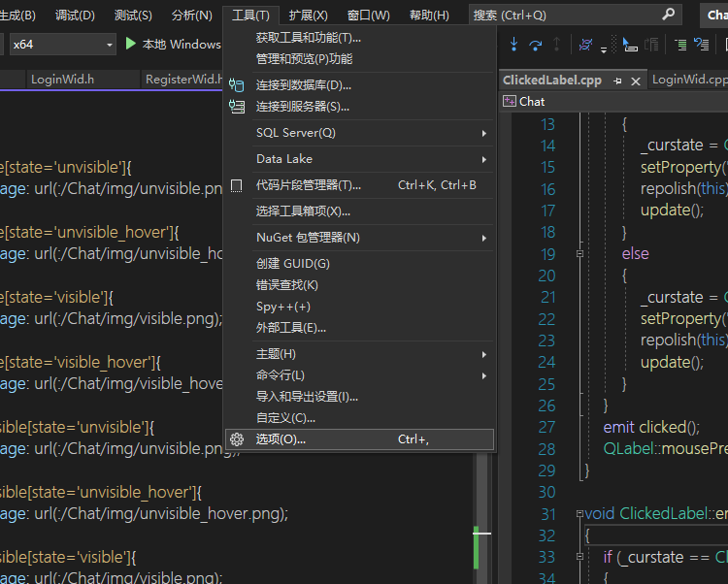Expand the Data Lake submenu arrow
728x584 pixels.
483,159
